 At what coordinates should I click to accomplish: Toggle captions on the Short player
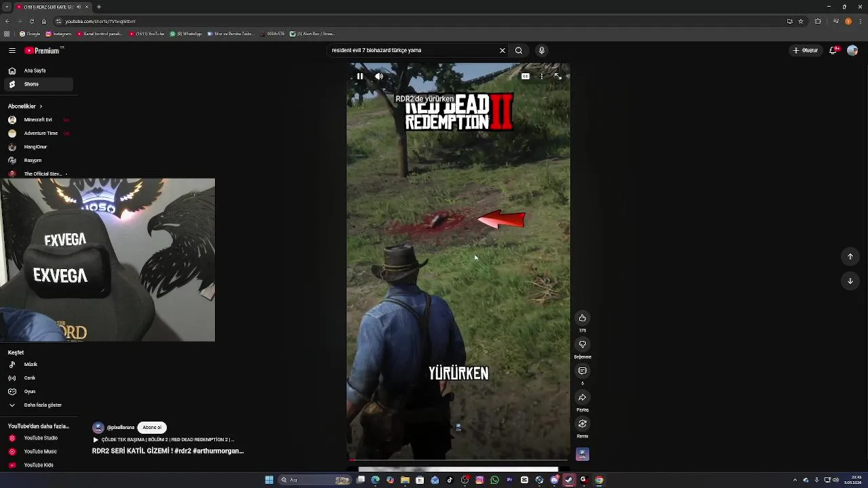(x=526, y=77)
